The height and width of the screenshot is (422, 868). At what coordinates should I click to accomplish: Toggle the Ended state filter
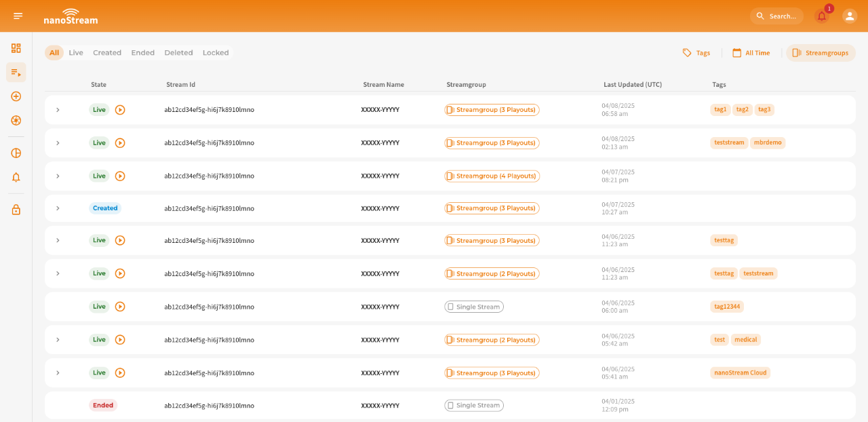click(143, 52)
